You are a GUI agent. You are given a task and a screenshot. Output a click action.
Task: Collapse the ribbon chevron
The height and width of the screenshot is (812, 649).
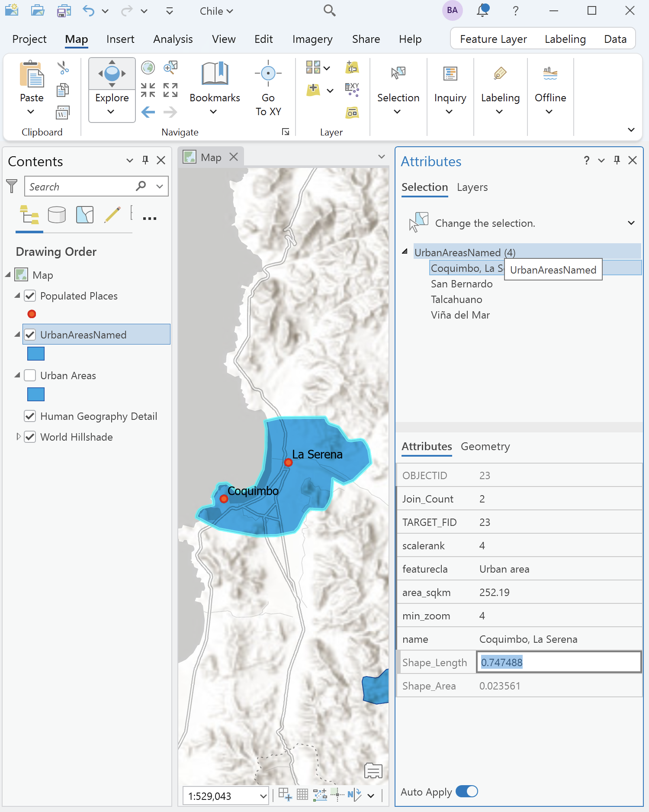coord(631,130)
